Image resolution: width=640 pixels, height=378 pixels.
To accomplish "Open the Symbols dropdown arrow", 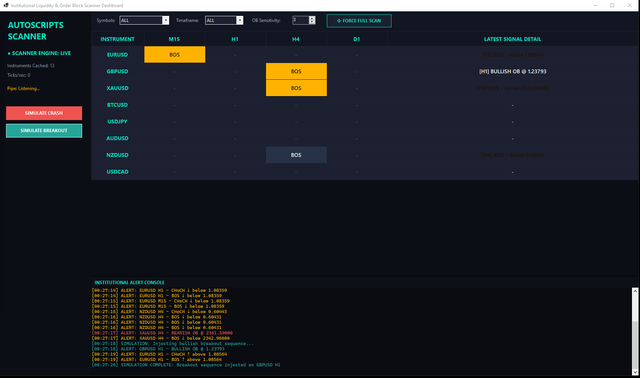I will pyautogui.click(x=165, y=20).
